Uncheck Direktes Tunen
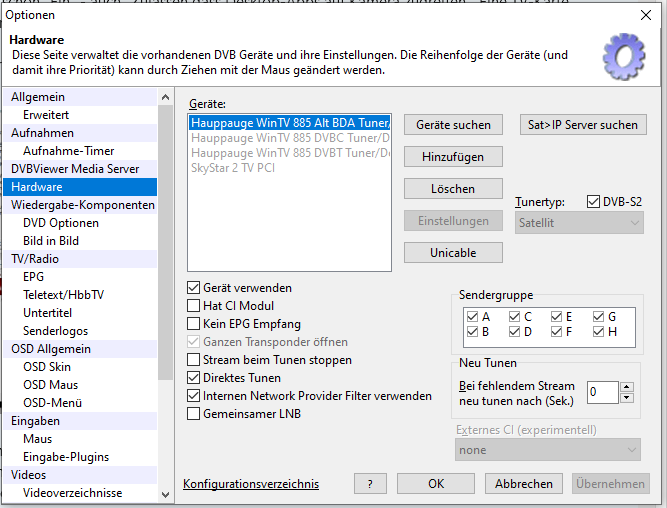This screenshot has height=508, width=667. [x=194, y=378]
